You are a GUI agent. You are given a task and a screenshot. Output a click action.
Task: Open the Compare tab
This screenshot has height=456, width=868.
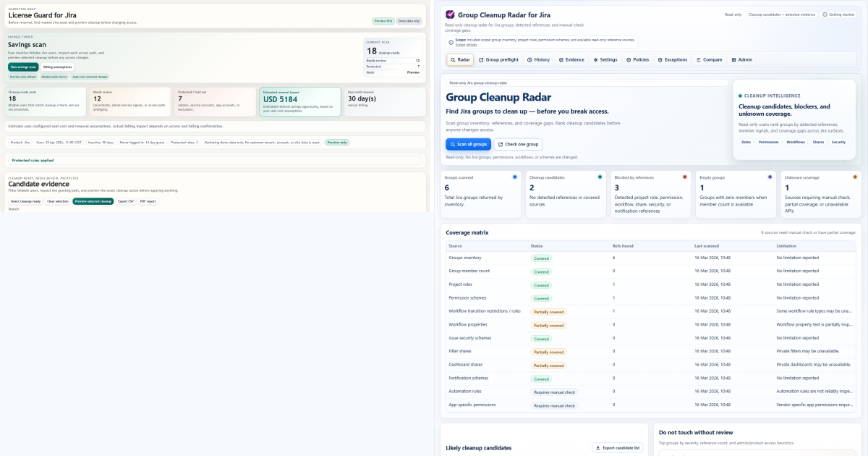(709, 60)
